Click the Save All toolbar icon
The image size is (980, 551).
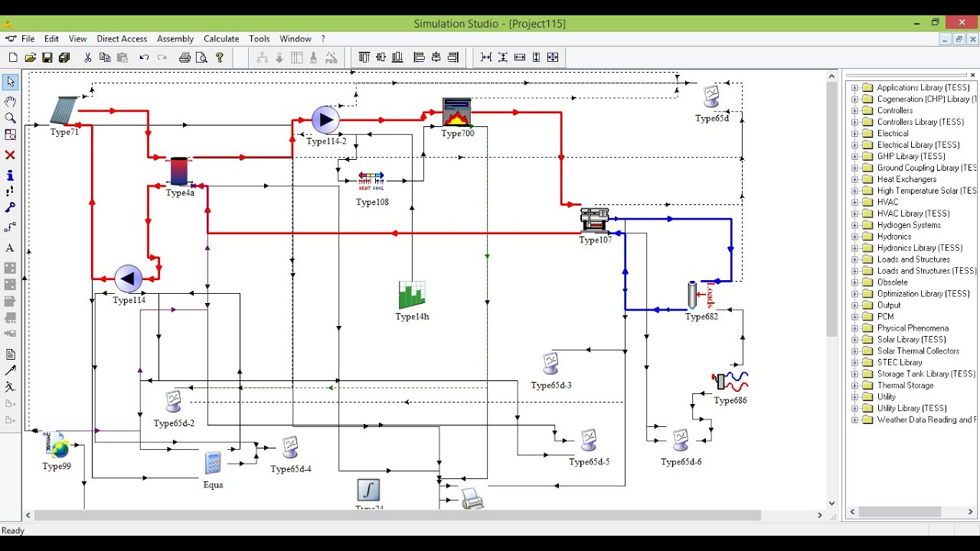coord(64,57)
